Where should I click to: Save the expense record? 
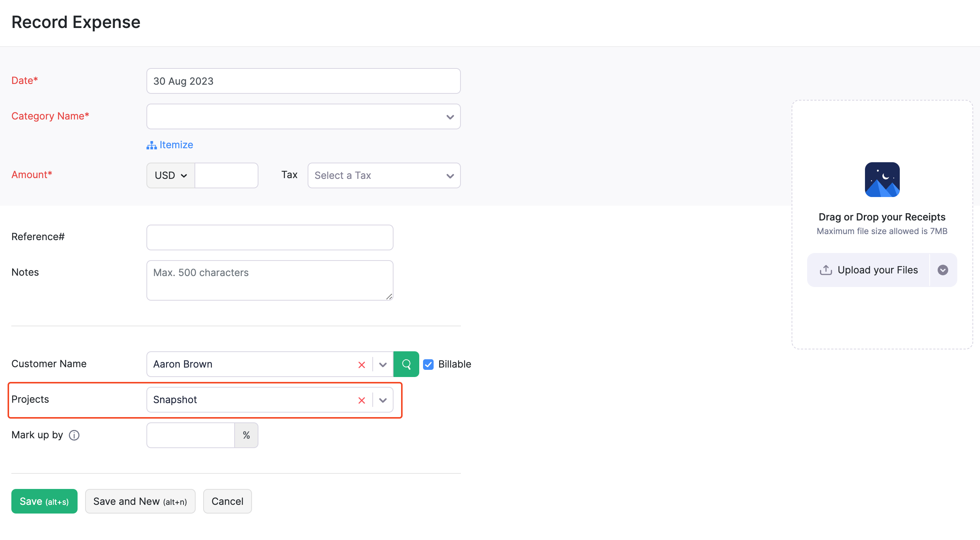click(44, 501)
